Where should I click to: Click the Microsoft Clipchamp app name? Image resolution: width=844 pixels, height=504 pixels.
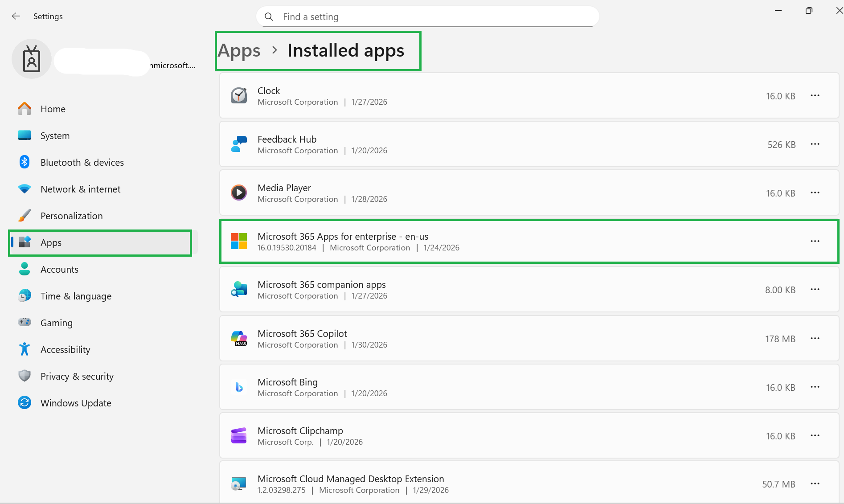(x=300, y=430)
